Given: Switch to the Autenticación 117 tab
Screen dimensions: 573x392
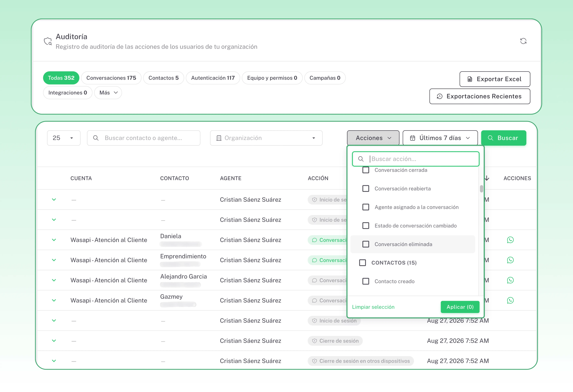Looking at the screenshot, I should coord(213,78).
